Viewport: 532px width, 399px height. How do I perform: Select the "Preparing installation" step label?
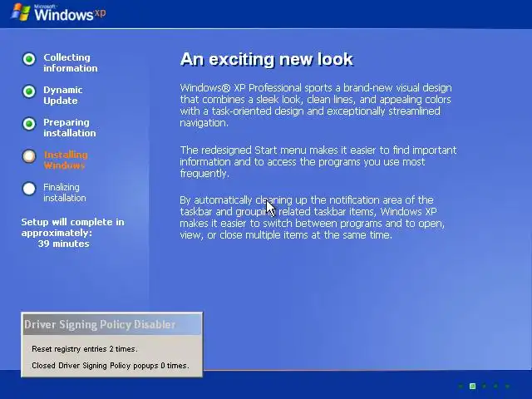click(x=70, y=127)
